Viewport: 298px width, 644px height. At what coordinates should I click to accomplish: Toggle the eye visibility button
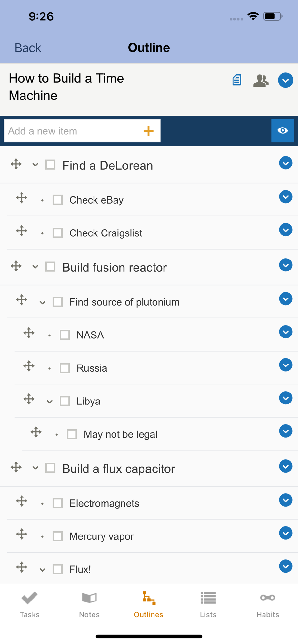283,131
